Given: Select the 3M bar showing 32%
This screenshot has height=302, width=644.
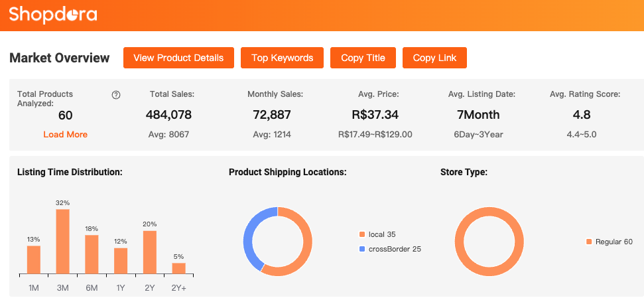Looking at the screenshot, I should (63, 241).
